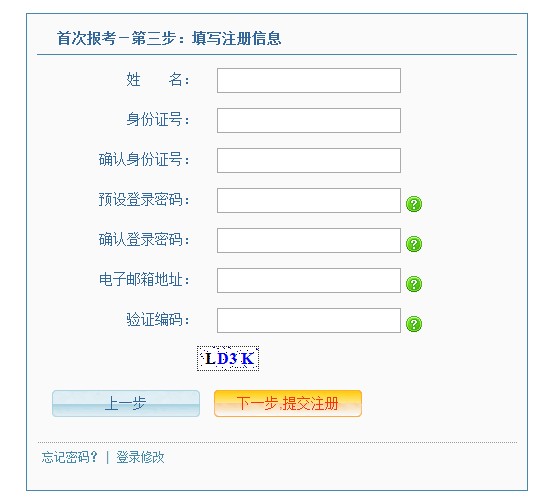Focus the 姓名 input field

pos(309,80)
